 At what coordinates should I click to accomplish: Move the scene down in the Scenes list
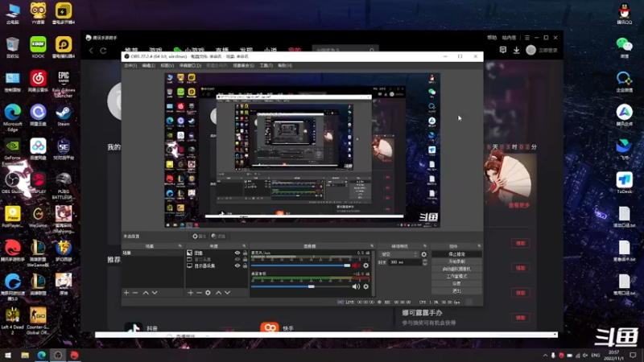click(155, 293)
